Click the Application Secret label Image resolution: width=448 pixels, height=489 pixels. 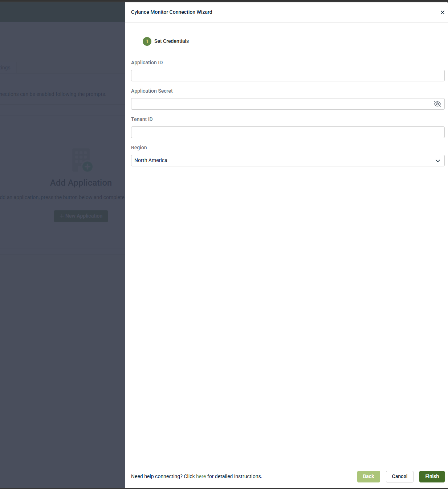(x=152, y=91)
